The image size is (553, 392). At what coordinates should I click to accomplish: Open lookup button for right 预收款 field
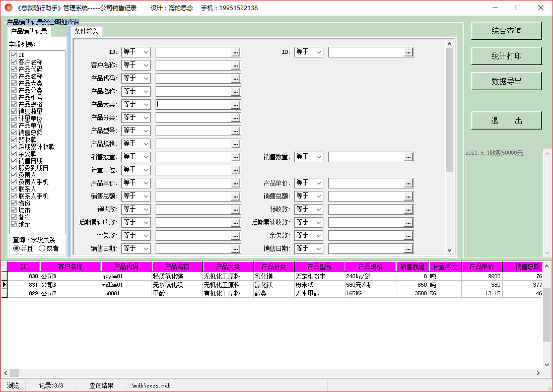(408, 210)
